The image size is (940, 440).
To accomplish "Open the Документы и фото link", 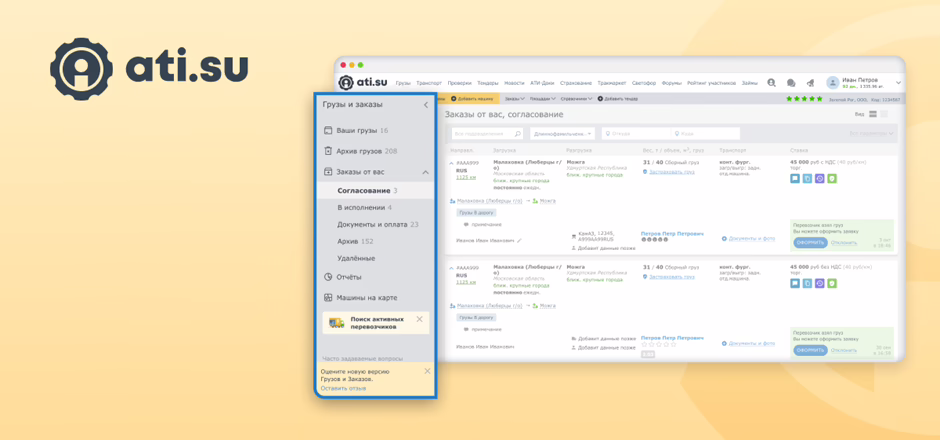I will [750, 239].
